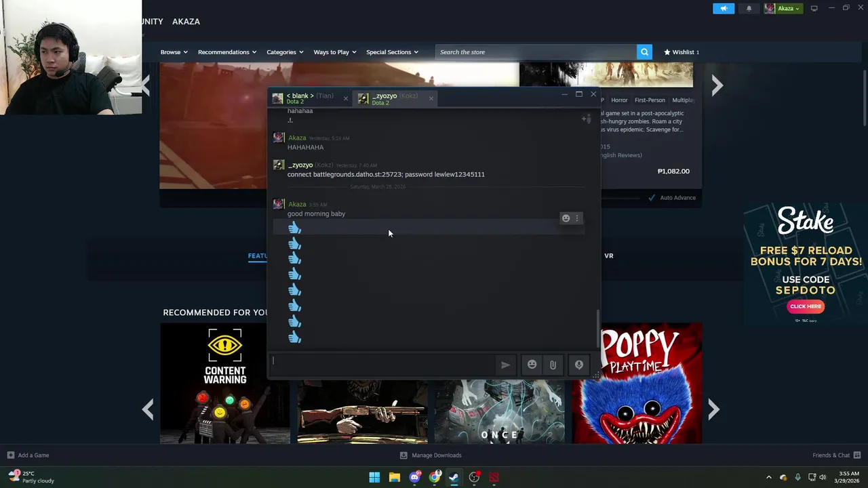
Task: Open File Explorer from the taskbar
Action: coord(394,477)
